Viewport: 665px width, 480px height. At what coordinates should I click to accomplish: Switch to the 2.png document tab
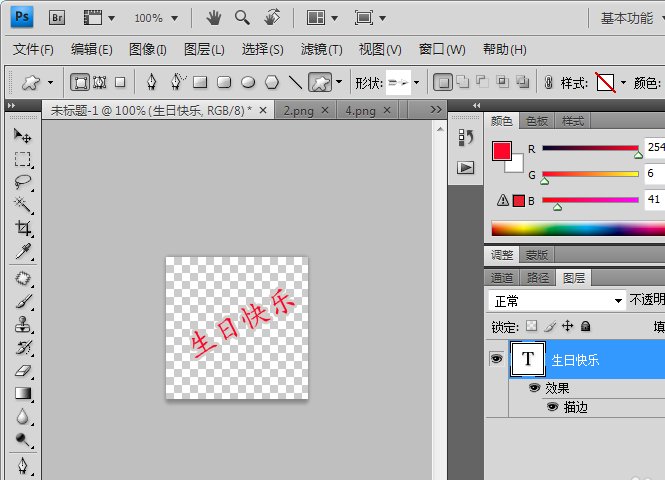coord(299,110)
